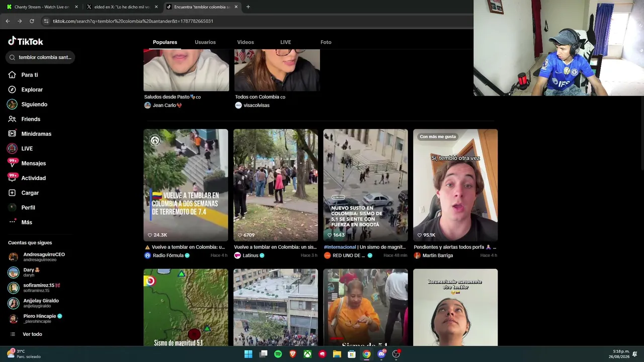Open the Siguiendo following icon
This screenshot has width=644, height=362.
pos(12,104)
